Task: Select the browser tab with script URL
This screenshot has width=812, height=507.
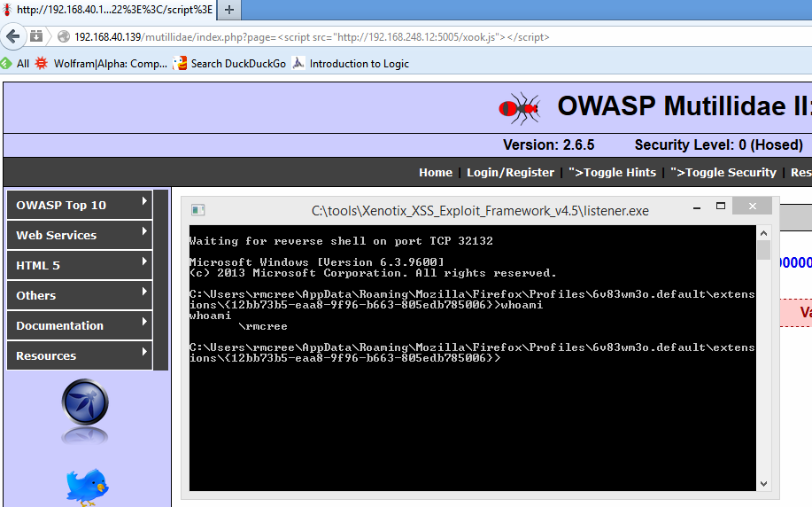Action: click(x=108, y=10)
